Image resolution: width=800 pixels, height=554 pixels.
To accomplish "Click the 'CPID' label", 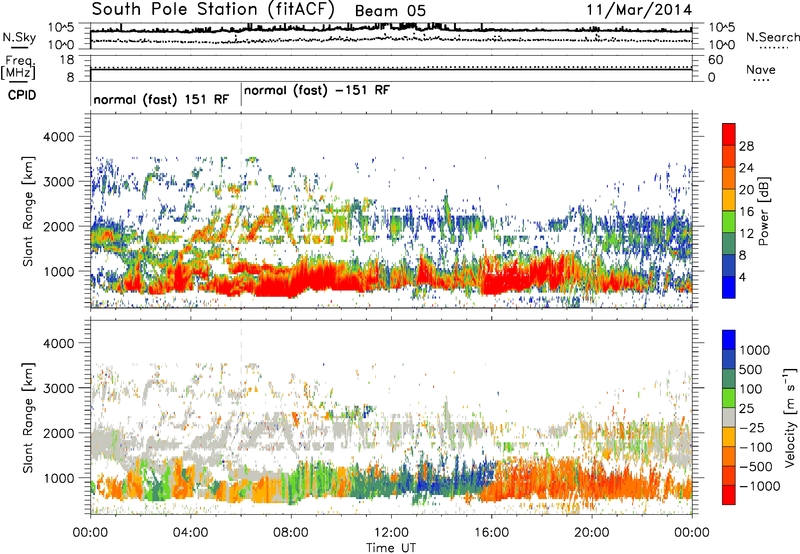I will 22,95.
